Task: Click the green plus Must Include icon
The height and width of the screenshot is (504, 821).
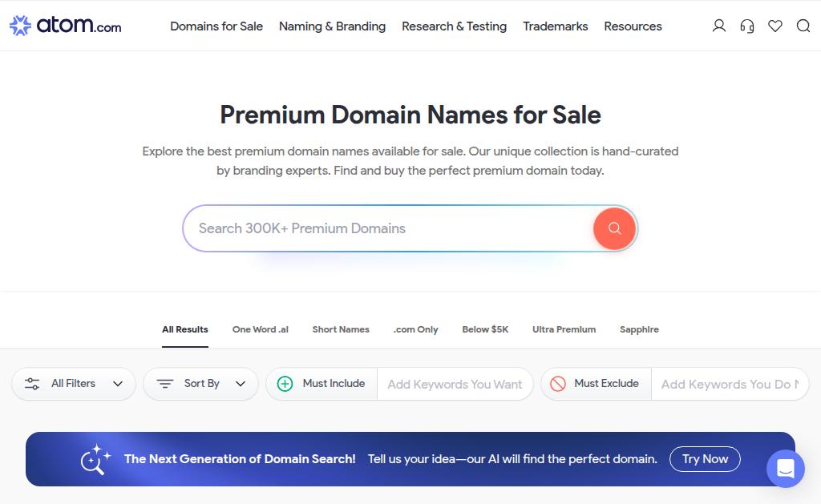Action: tap(285, 384)
